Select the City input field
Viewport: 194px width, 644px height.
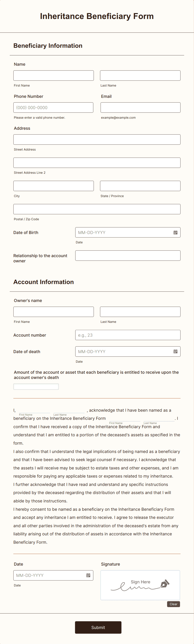click(53, 185)
